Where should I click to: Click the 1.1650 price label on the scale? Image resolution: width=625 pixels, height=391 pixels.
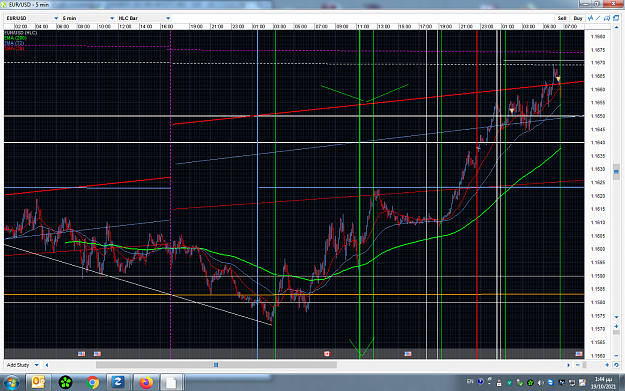(597, 116)
